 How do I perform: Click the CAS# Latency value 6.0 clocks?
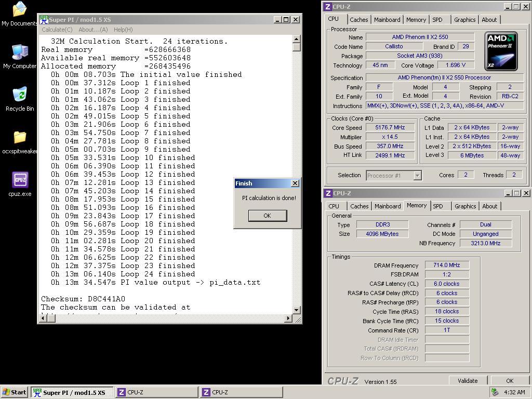pos(447,284)
